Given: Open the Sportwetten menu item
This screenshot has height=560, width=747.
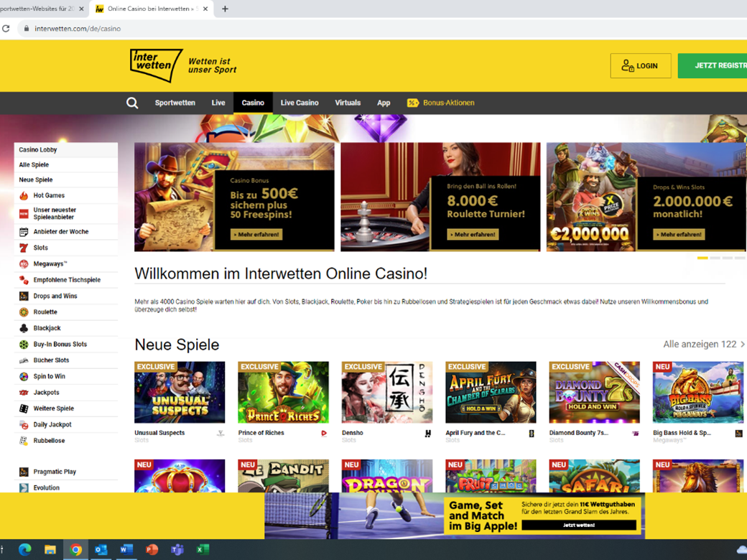Looking at the screenshot, I should pyautogui.click(x=175, y=103).
